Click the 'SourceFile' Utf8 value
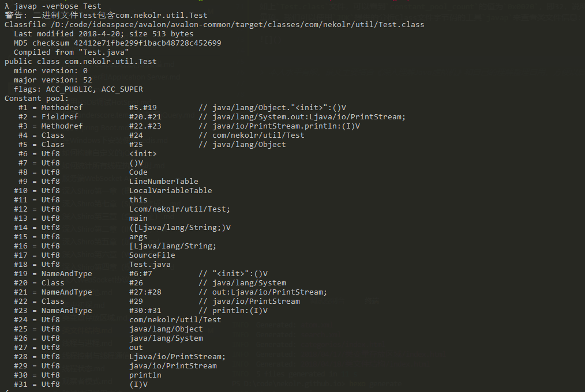585x392 pixels. pyautogui.click(x=152, y=255)
